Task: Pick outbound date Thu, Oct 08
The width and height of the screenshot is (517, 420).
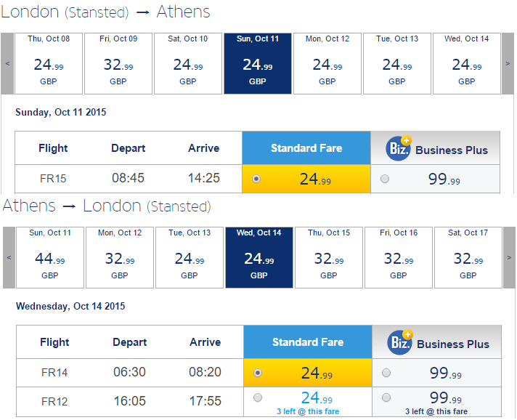Action: [x=49, y=63]
